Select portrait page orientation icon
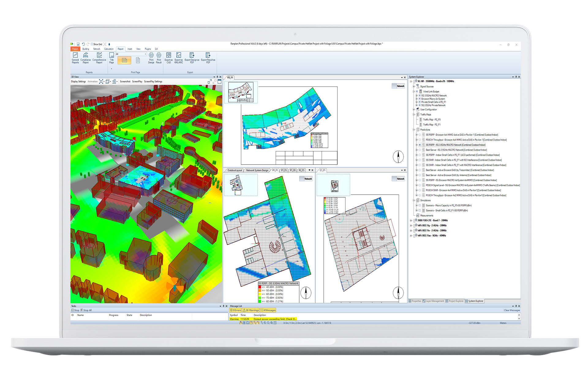The image size is (588, 380). 138,60
